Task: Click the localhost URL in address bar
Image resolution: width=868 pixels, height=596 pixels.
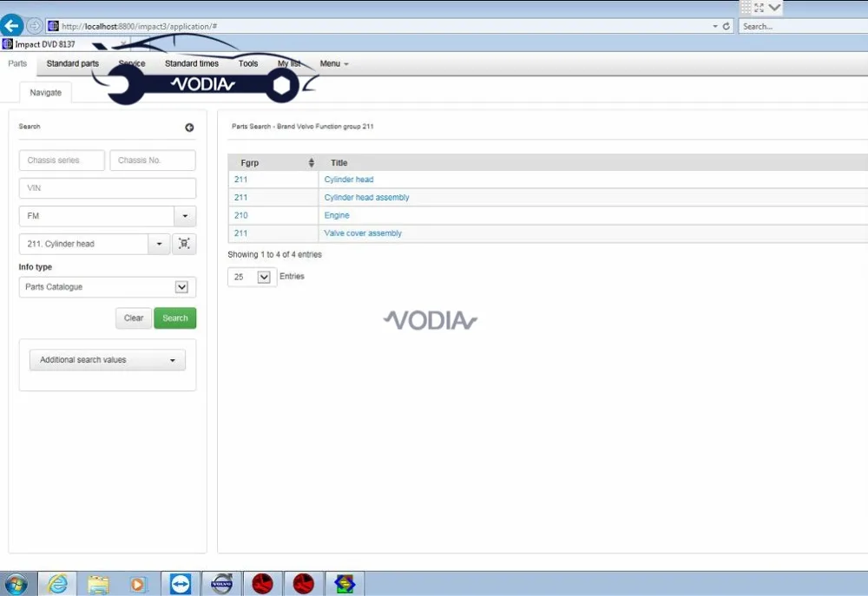Action: (139, 26)
